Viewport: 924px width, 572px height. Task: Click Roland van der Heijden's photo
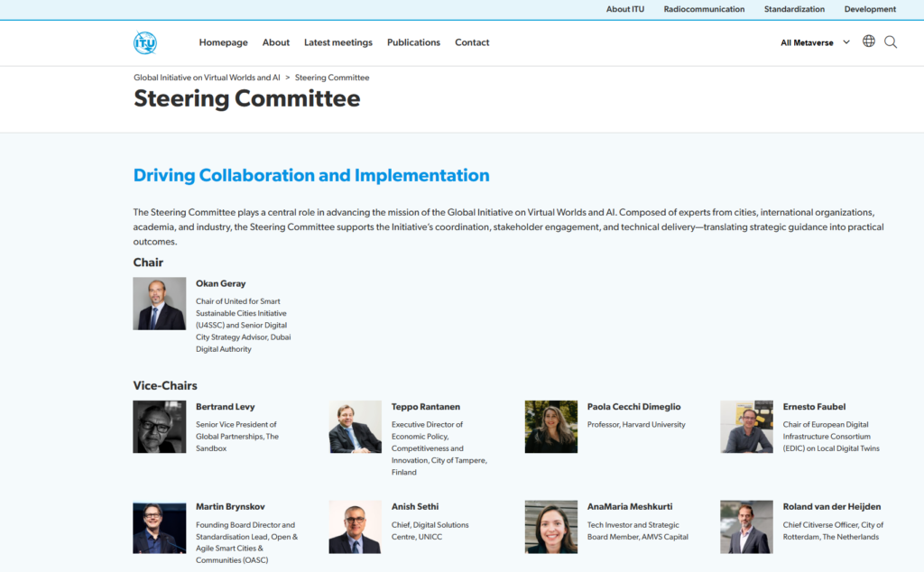pos(746,527)
